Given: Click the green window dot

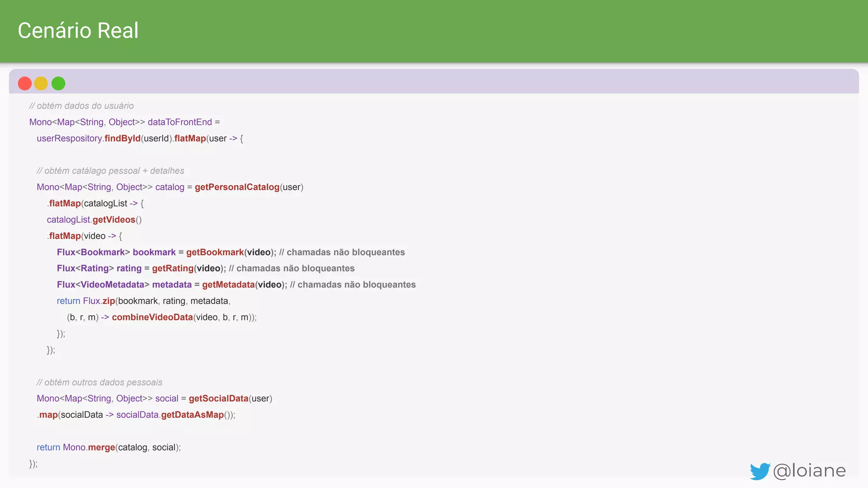Looking at the screenshot, I should tap(58, 83).
